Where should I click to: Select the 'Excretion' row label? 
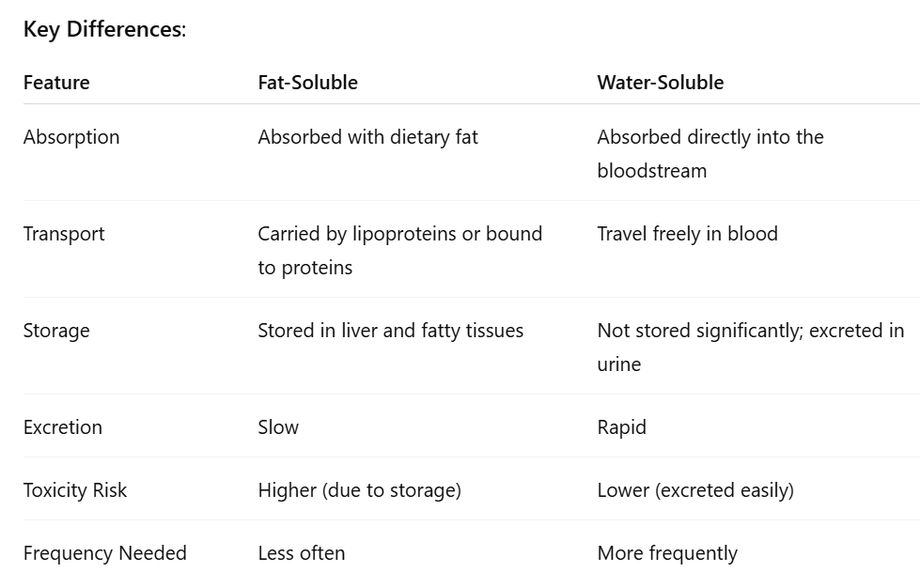pyautogui.click(x=63, y=427)
